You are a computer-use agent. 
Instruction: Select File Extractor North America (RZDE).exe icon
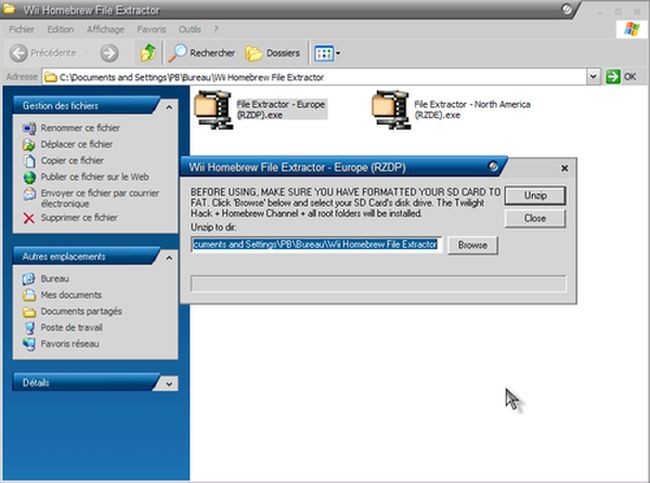391,109
